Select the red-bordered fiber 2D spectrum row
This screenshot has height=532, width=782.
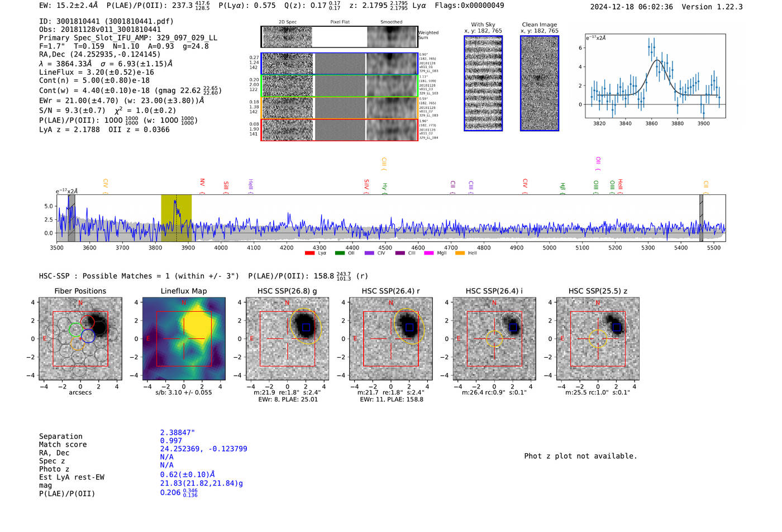click(339, 130)
